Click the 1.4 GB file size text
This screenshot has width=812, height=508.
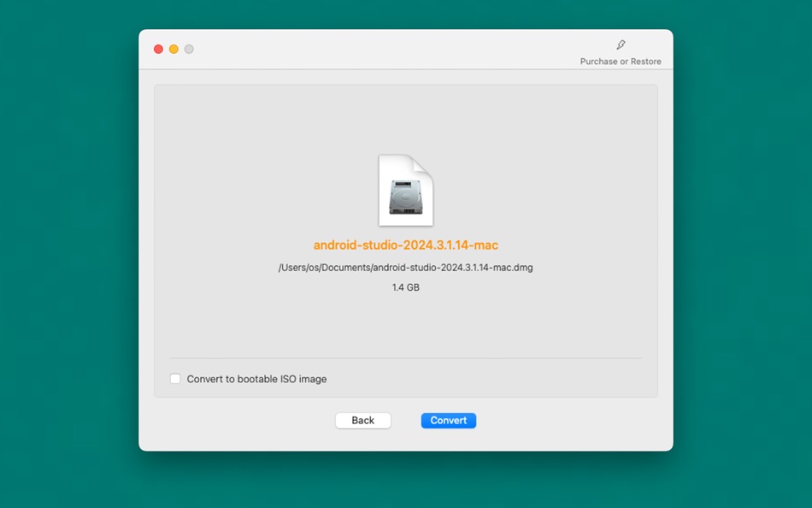(x=405, y=287)
